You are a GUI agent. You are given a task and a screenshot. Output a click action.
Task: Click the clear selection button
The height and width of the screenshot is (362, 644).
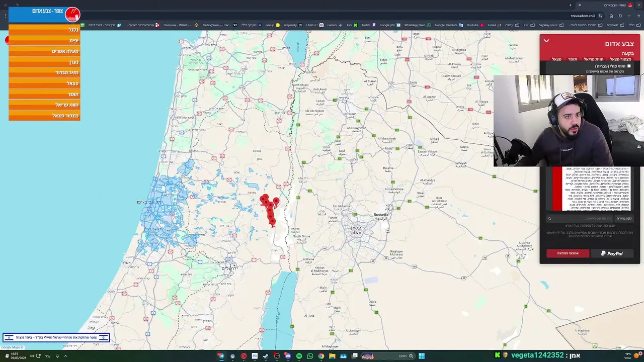[x=624, y=218]
